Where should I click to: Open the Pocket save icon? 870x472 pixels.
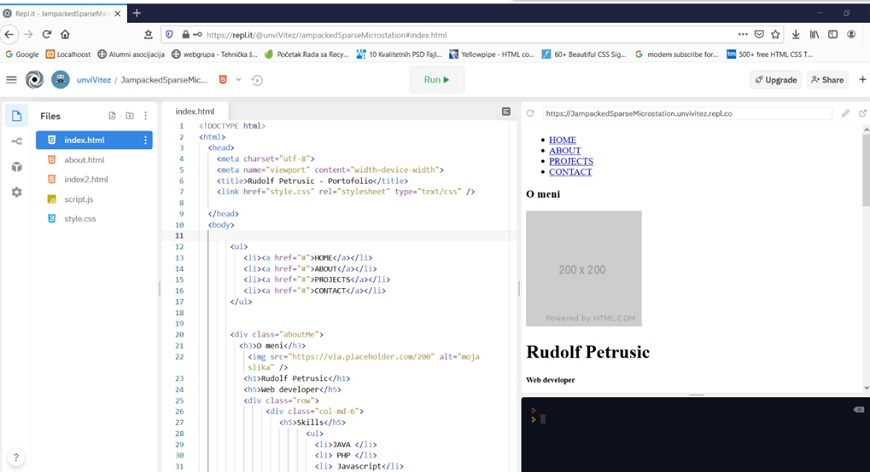[x=759, y=34]
